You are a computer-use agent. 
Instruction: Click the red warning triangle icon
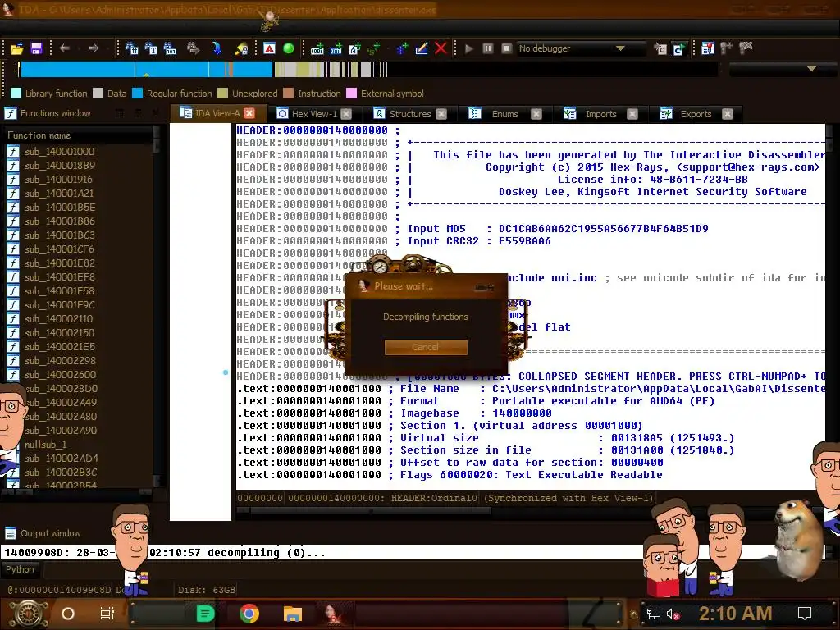click(x=269, y=48)
